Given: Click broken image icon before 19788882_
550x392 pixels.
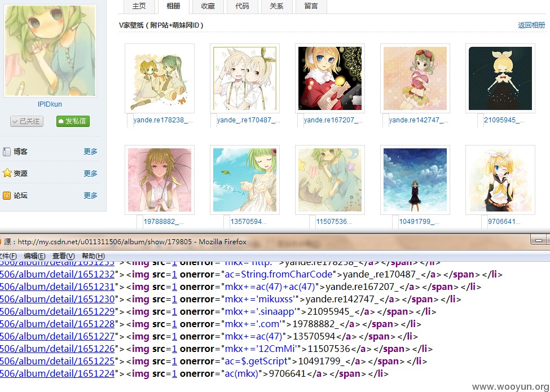Looking at the screenshot, I should (x=140, y=222).
